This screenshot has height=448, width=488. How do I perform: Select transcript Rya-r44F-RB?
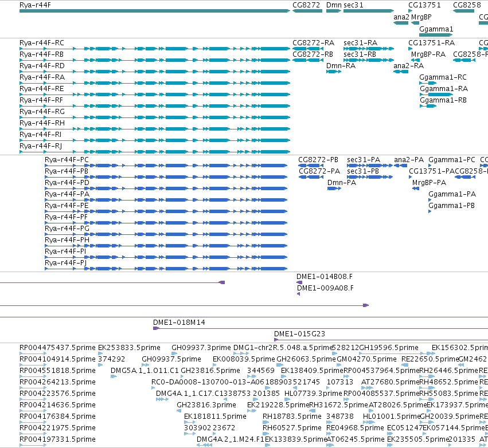[155, 60]
